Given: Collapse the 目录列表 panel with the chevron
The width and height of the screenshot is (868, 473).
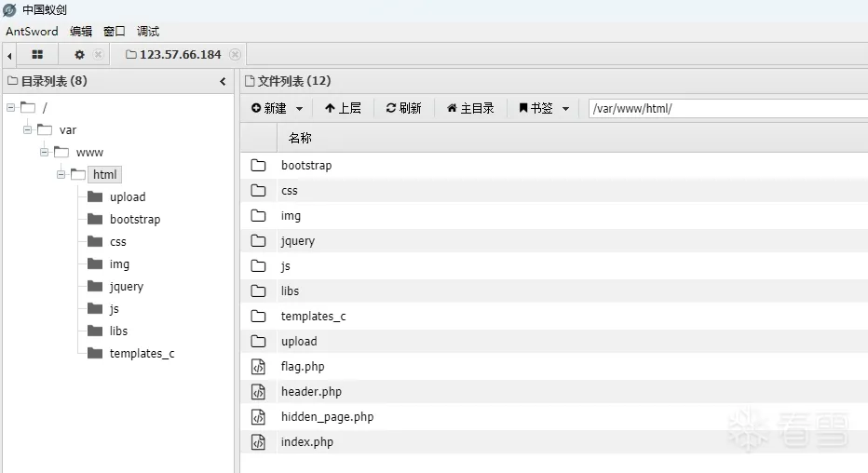Looking at the screenshot, I should click(224, 81).
